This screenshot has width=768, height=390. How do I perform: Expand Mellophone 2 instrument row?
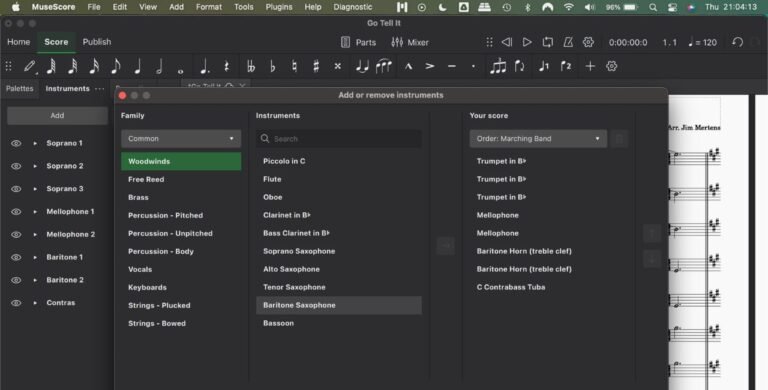(x=35, y=234)
